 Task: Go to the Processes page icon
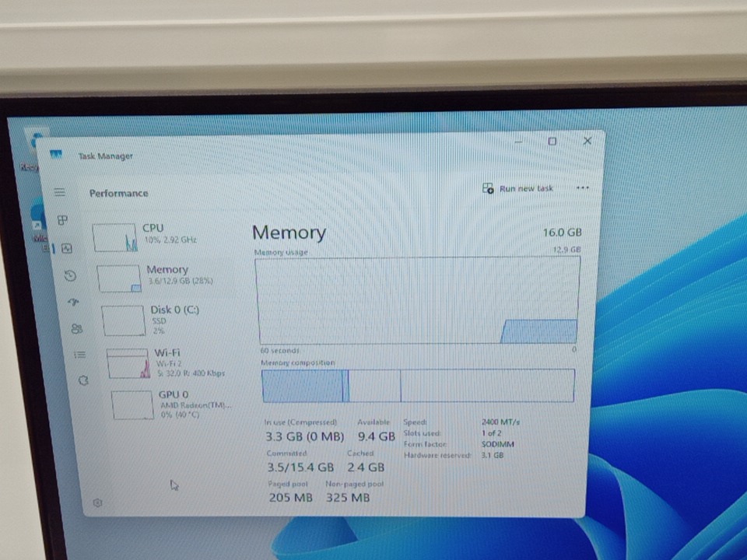(x=62, y=220)
